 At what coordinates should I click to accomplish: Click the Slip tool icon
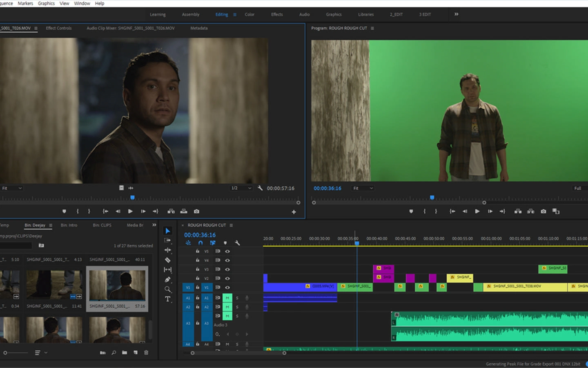[x=167, y=270]
